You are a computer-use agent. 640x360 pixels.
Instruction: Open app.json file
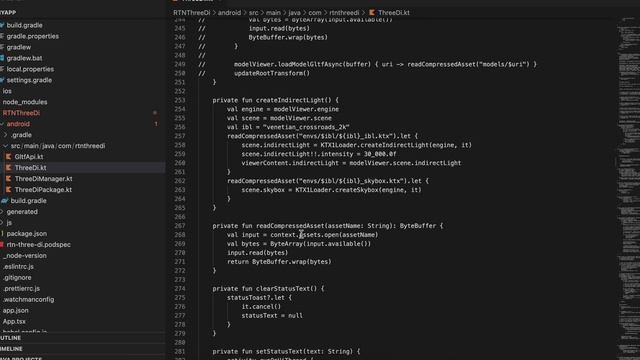click(16, 311)
